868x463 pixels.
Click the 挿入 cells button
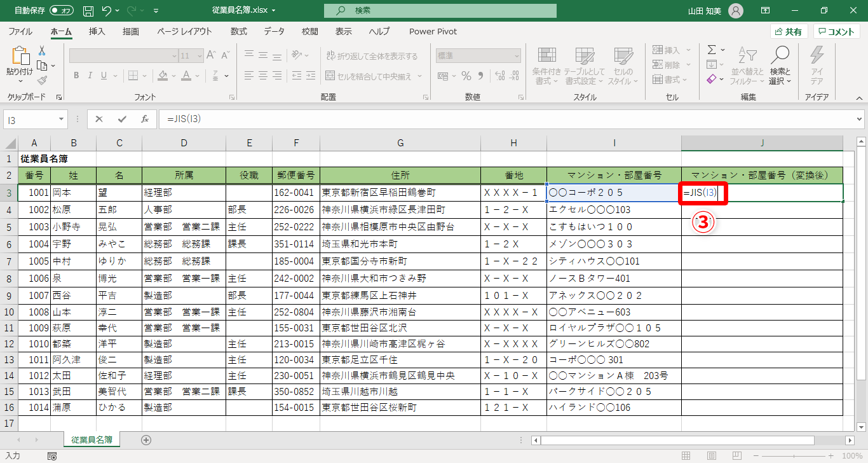pyautogui.click(x=666, y=50)
